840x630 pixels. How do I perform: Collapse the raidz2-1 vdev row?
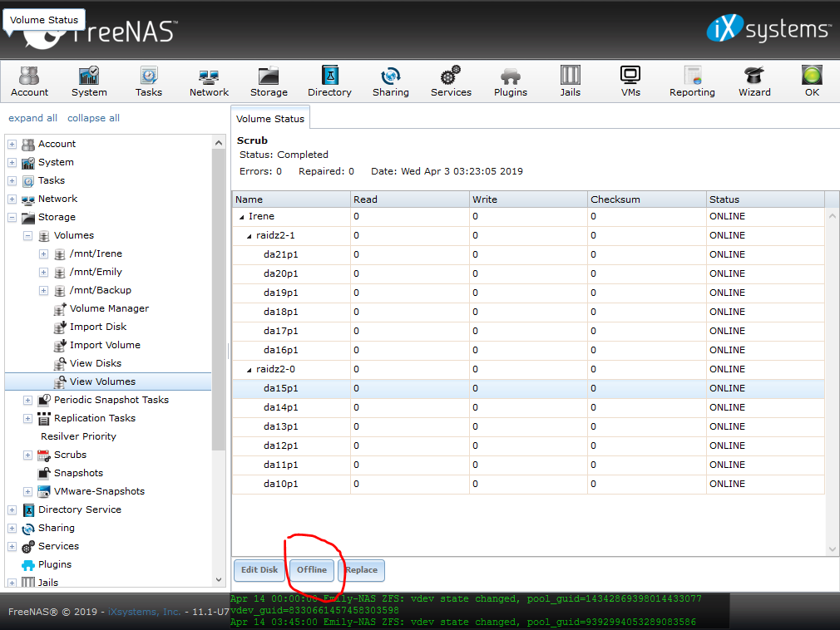(x=250, y=236)
